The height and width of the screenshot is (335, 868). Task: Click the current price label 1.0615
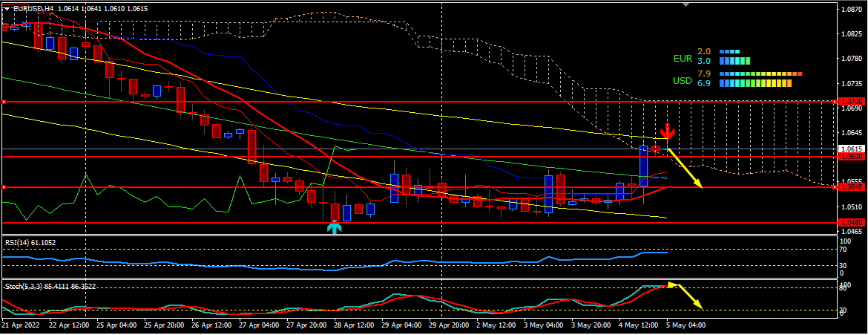852,149
